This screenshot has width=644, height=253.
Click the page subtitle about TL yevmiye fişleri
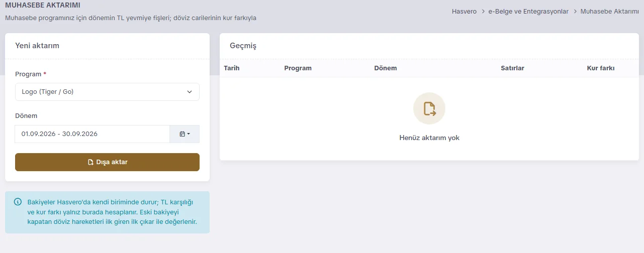pos(131,18)
